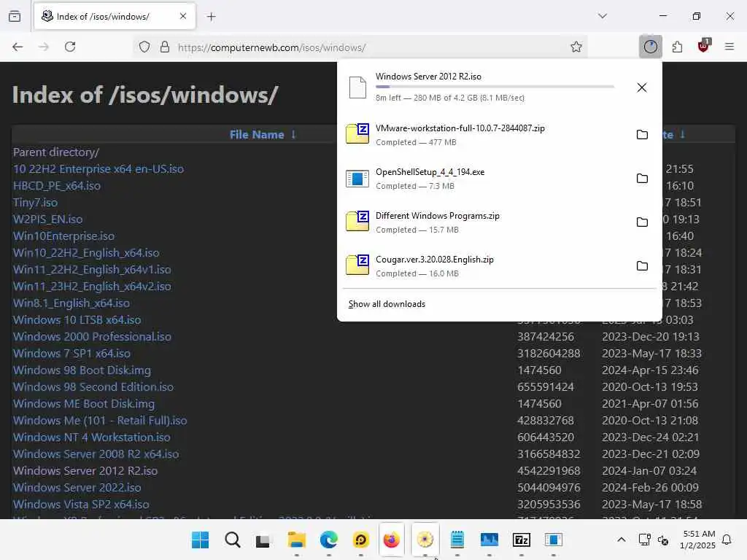Download Windows ME Boot Disk.img
The width and height of the screenshot is (747, 560).
84,403
